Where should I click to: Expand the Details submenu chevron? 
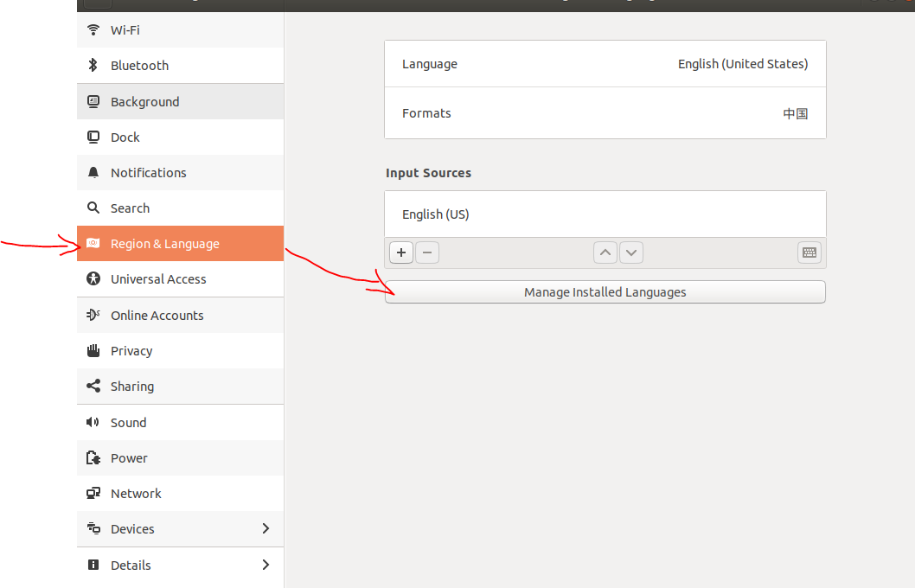click(x=266, y=565)
